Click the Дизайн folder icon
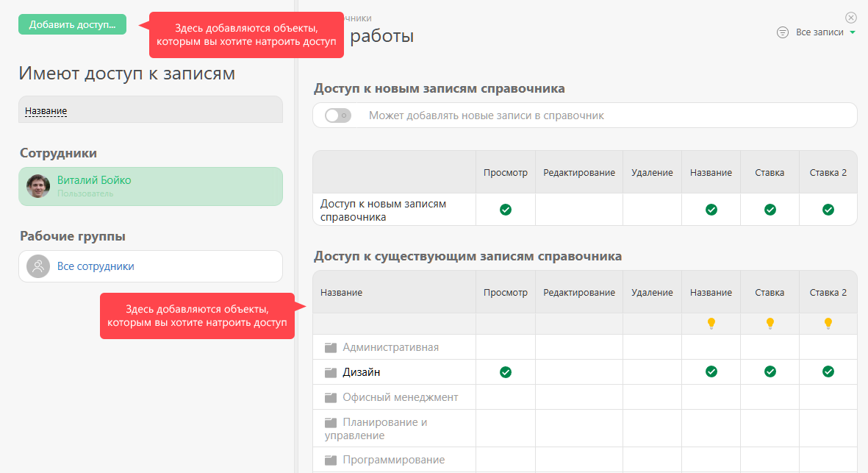This screenshot has width=868, height=473. pos(331,373)
